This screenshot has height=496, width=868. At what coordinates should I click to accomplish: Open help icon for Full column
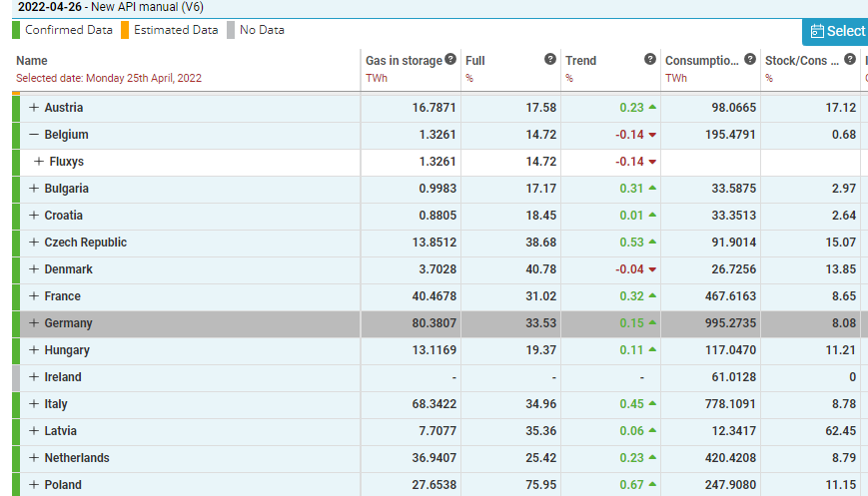coord(549,59)
